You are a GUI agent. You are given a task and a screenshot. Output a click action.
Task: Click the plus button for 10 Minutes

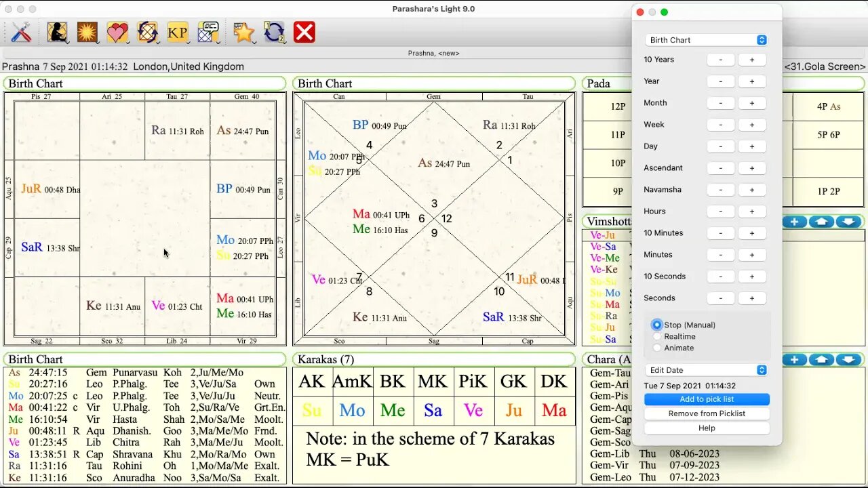point(752,233)
